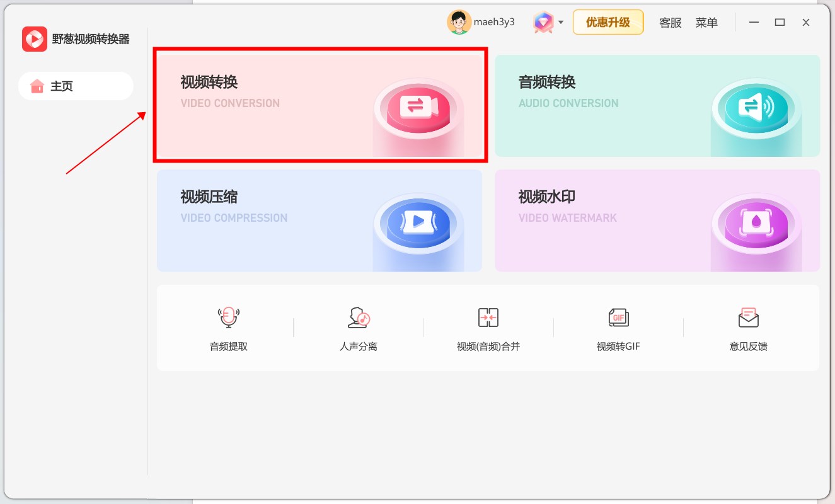
Task: Click the purple watermark droplet icon
Action: tap(756, 221)
